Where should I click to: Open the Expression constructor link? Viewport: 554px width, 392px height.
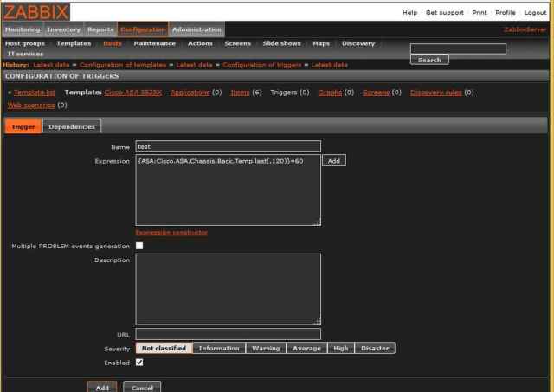[x=171, y=233]
